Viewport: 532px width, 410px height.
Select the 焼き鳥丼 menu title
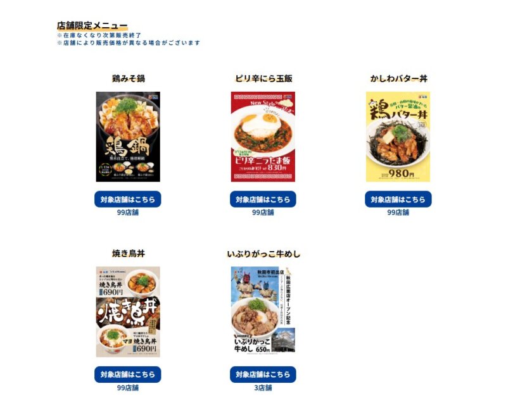[129, 254]
